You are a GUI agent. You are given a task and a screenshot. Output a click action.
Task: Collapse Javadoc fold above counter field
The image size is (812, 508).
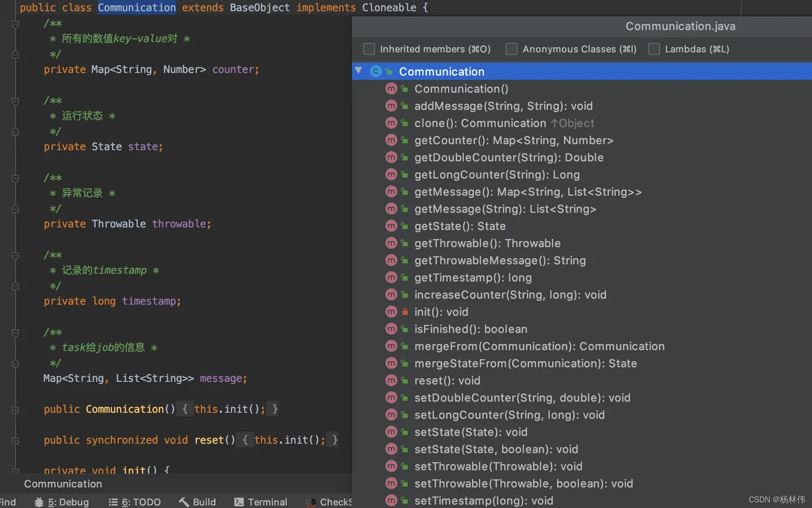pos(16,24)
